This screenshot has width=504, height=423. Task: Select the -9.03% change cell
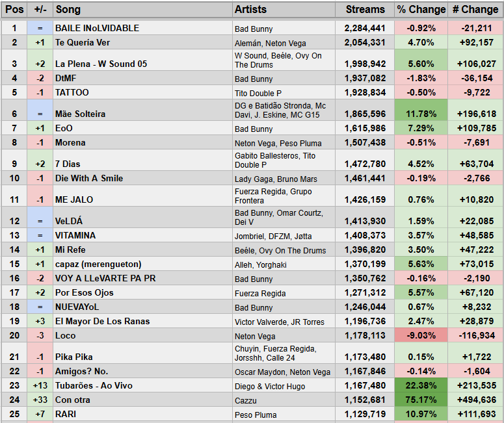pos(421,335)
